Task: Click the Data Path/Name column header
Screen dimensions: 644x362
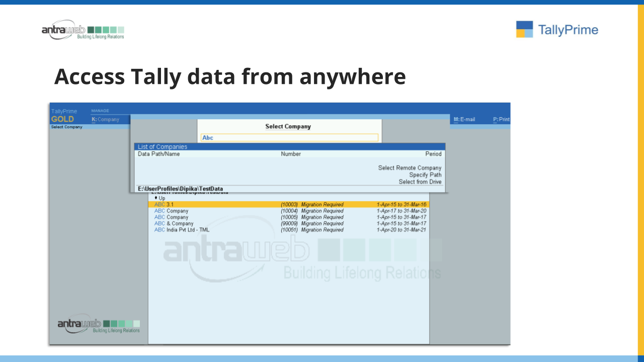Action: 158,154
